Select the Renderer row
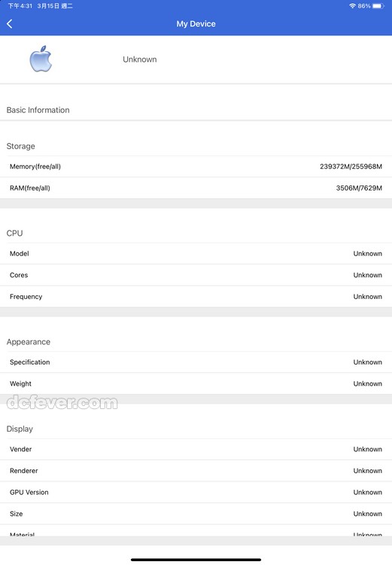Image resolution: width=392 pixels, height=565 pixels. [x=196, y=471]
